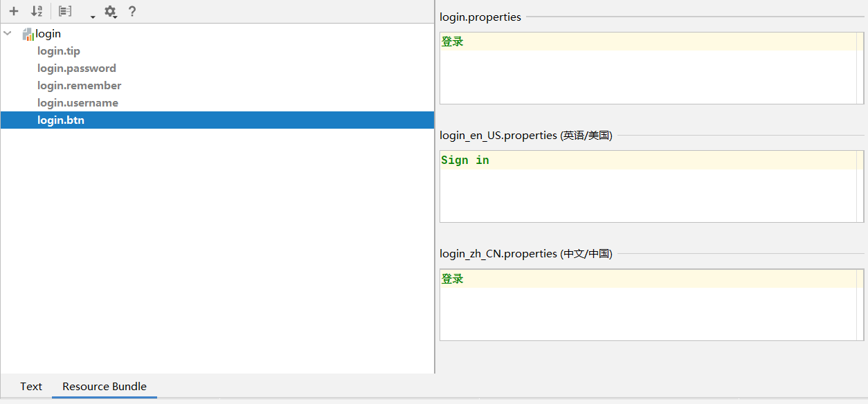Image resolution: width=868 pixels, height=404 pixels.
Task: Select the login.tip property key
Action: click(x=59, y=51)
